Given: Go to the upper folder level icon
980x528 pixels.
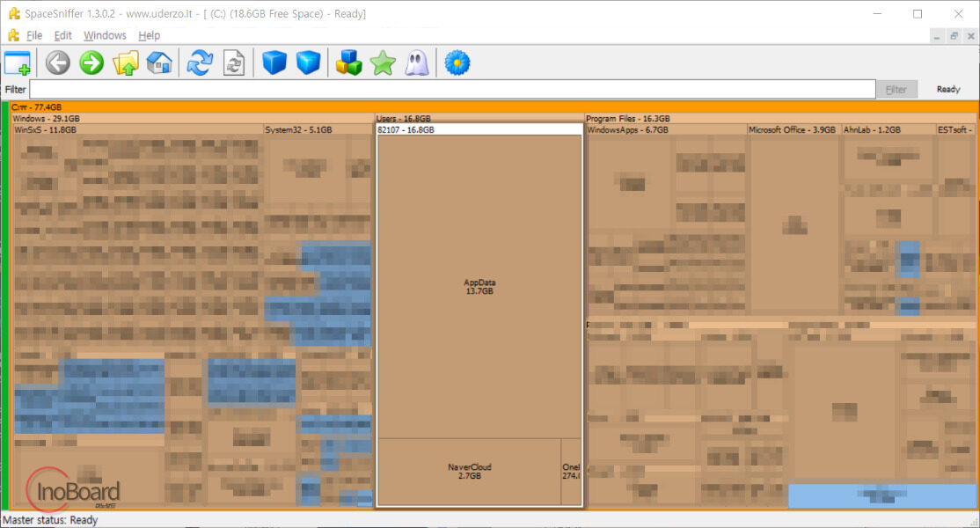Looking at the screenshot, I should pos(126,63).
